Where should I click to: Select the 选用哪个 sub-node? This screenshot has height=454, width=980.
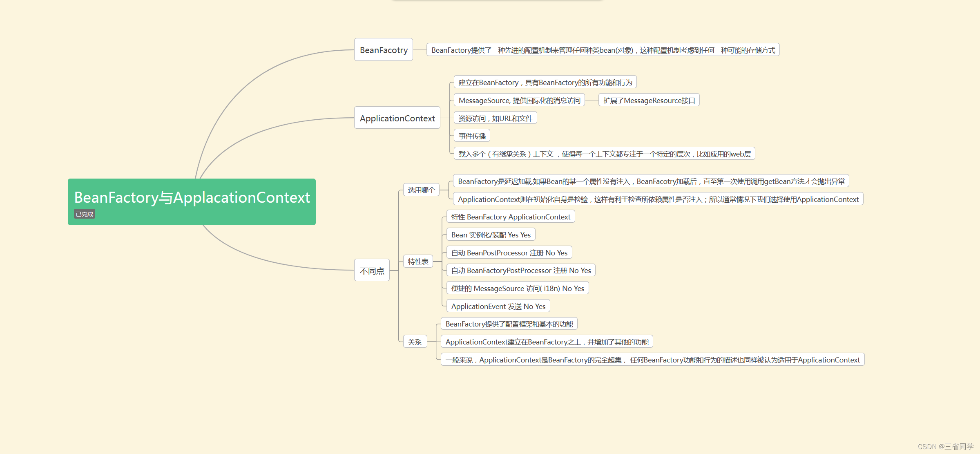click(421, 190)
